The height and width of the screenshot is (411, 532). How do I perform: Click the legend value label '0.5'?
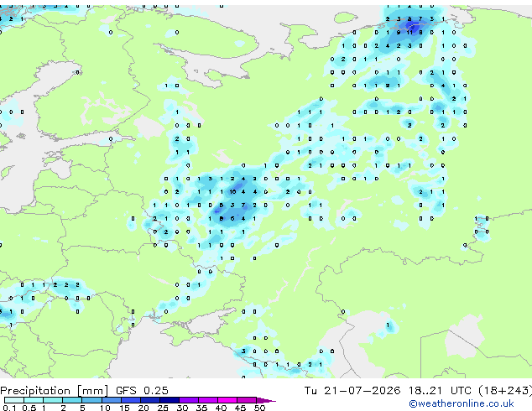coord(29,408)
